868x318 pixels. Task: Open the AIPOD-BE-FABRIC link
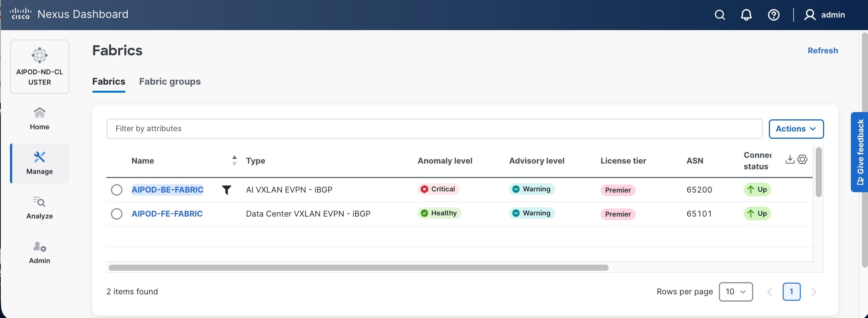point(167,190)
